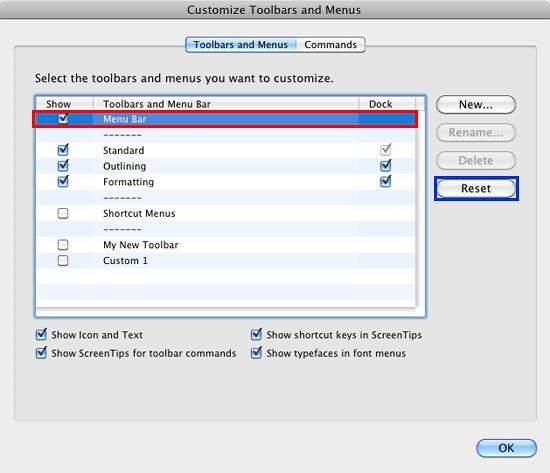Select the My New Toolbar row
The image size is (550, 473).
pyautogui.click(x=226, y=245)
